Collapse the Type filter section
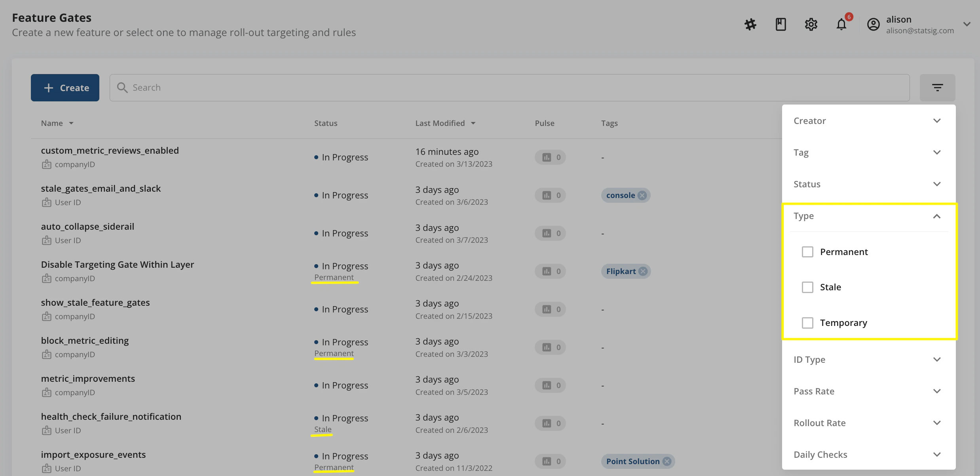Viewport: 980px width, 476px height. (x=937, y=216)
